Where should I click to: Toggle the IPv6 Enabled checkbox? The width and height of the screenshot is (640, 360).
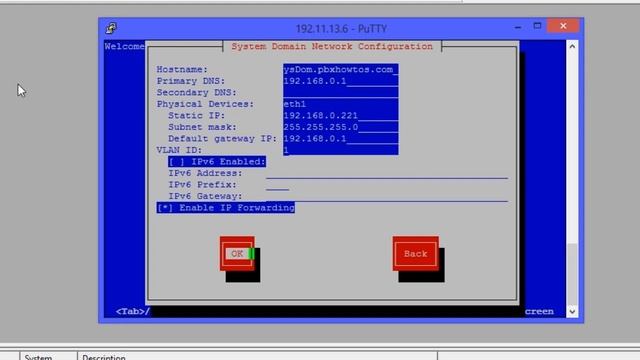pyautogui.click(x=217, y=162)
